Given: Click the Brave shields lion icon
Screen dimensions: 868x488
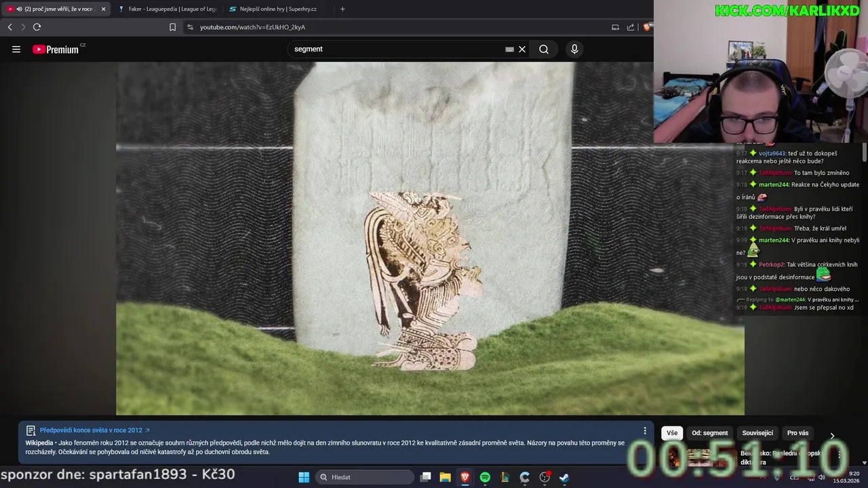Looking at the screenshot, I should (648, 27).
